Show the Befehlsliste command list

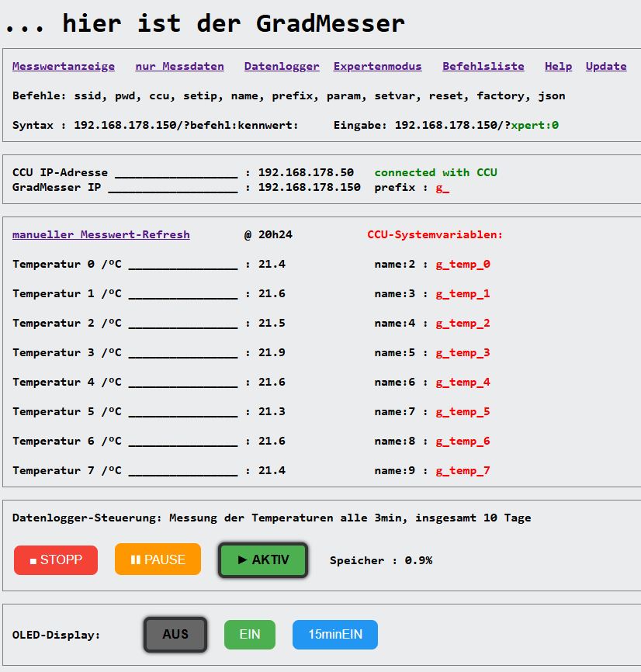[x=483, y=67]
